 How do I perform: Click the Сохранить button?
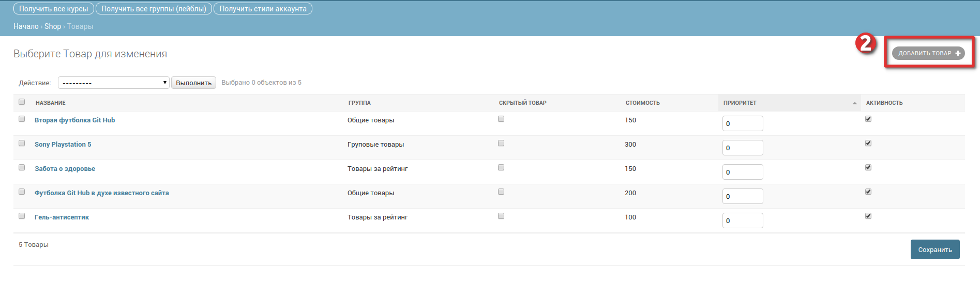[x=935, y=249]
